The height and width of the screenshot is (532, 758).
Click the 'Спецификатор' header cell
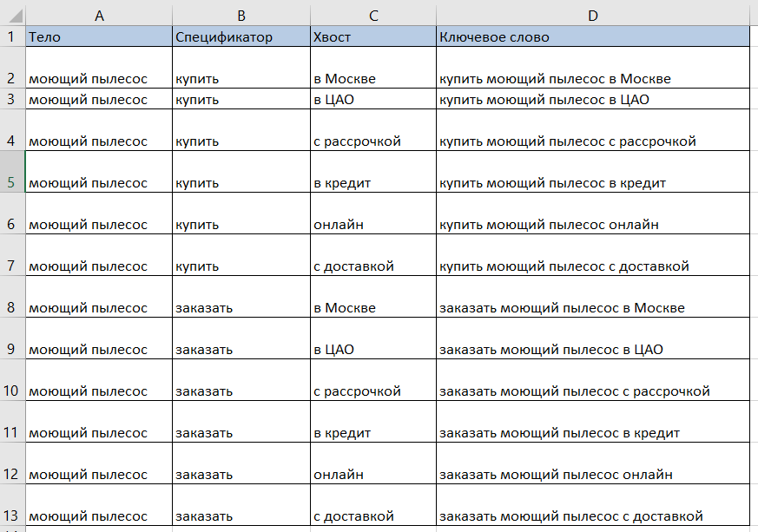pyautogui.click(x=241, y=36)
